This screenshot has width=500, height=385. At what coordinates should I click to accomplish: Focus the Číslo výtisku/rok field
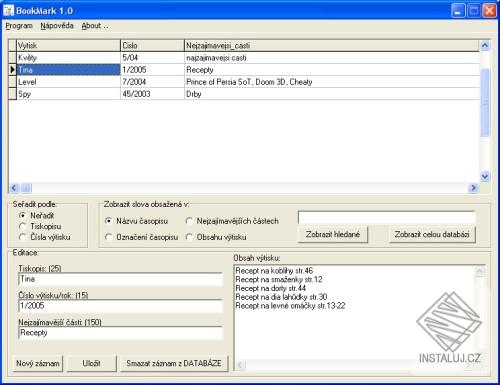120,306
